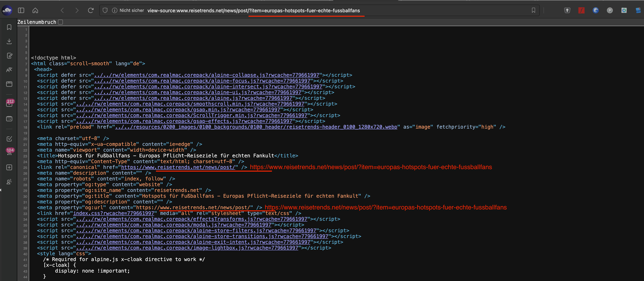Open the tracker shield settings

(x=105, y=10)
